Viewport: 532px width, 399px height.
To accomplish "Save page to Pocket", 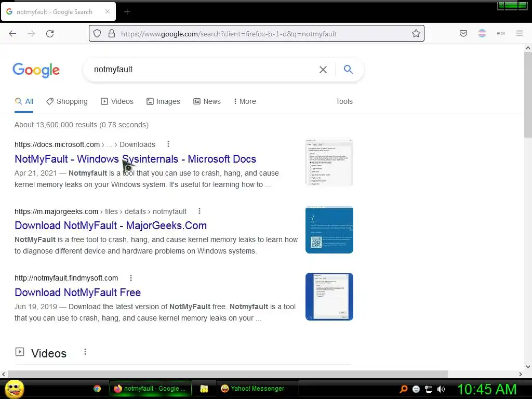I will pos(463,33).
